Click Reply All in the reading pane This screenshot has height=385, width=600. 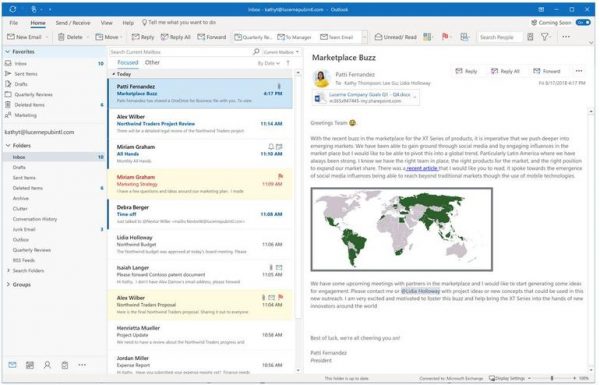505,71
